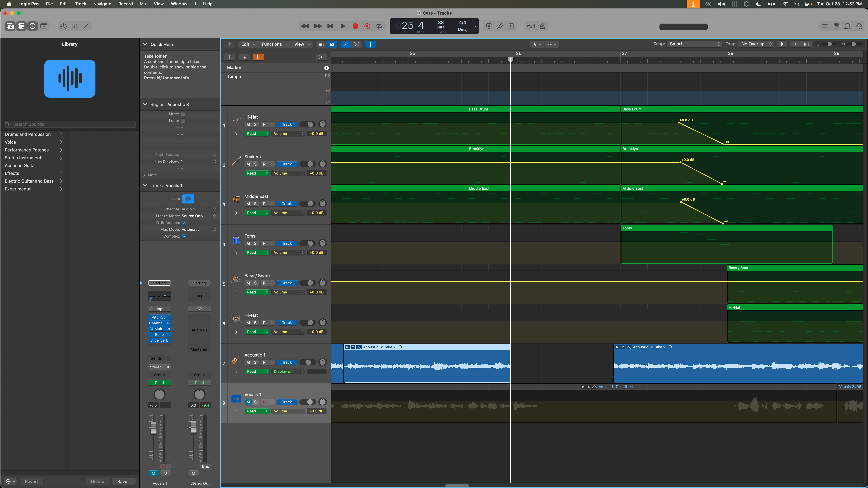Click the Show Automation button
Screen dimensions: 868x488
(x=345, y=44)
